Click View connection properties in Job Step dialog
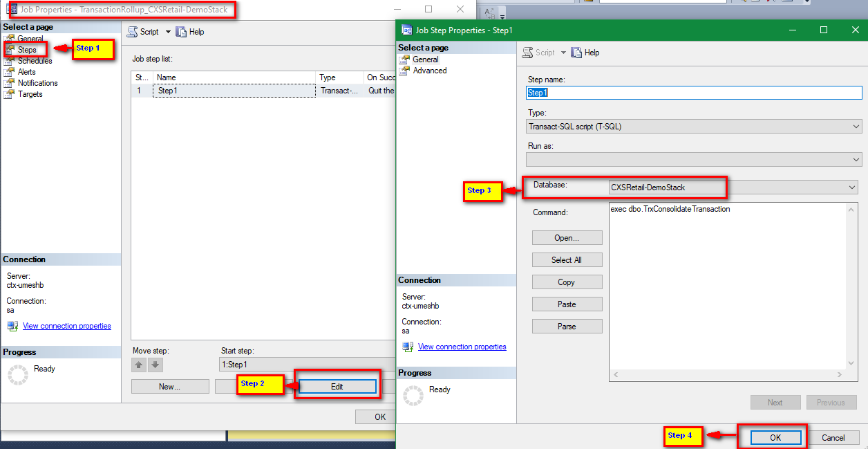Viewport: 868px width, 449px height. coord(462,347)
